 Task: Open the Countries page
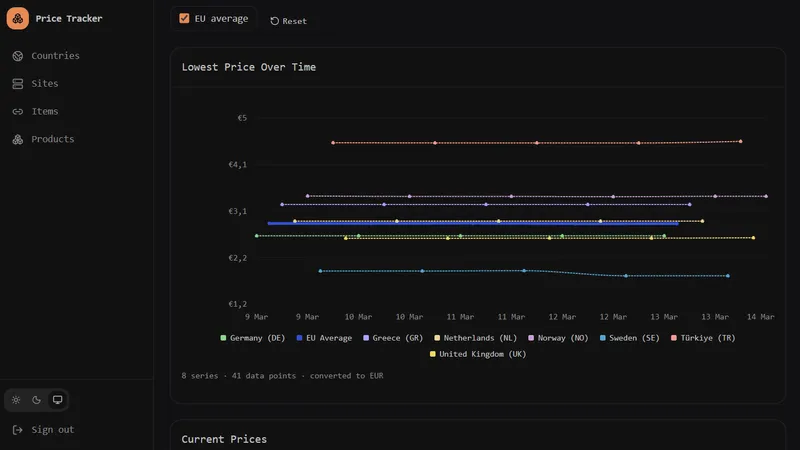pos(55,56)
